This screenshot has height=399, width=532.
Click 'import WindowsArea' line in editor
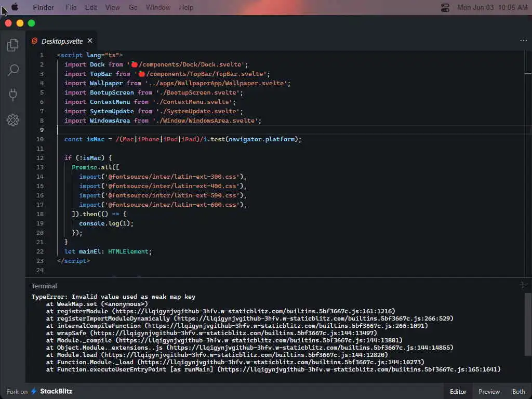pos(163,121)
